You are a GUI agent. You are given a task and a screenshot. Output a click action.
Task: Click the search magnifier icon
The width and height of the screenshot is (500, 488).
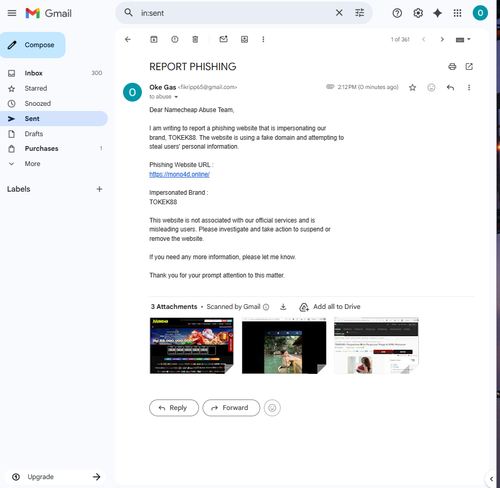(x=128, y=13)
